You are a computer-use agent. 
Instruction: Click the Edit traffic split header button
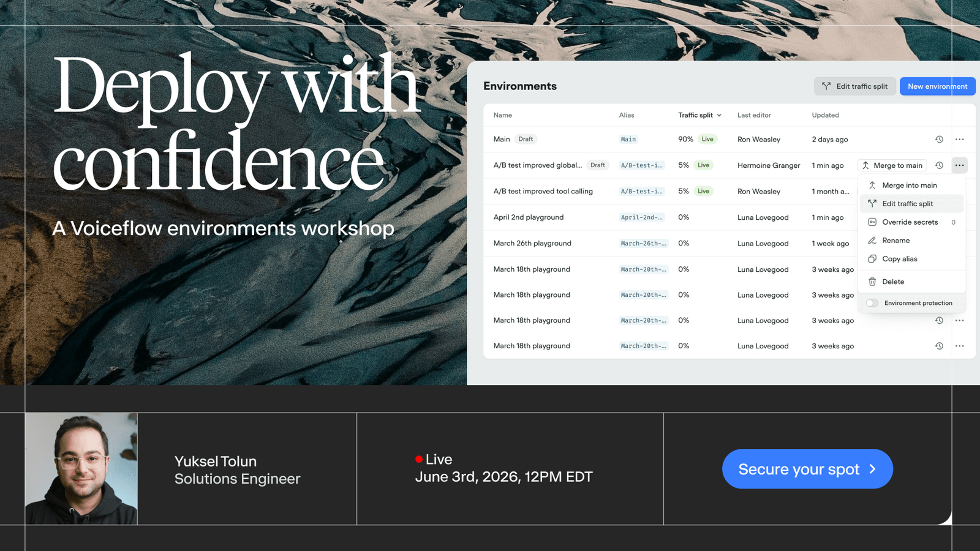(855, 86)
